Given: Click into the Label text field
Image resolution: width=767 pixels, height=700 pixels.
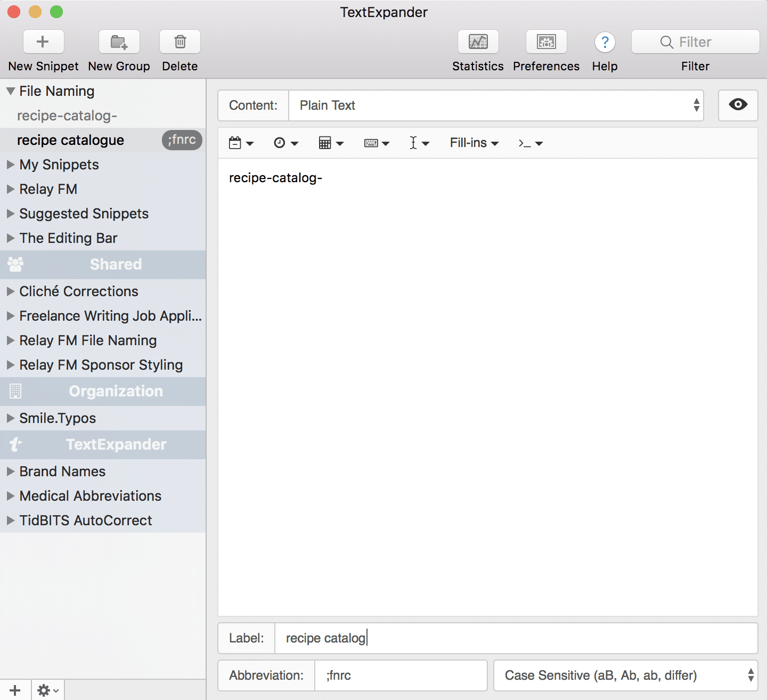Looking at the screenshot, I should click(x=516, y=638).
